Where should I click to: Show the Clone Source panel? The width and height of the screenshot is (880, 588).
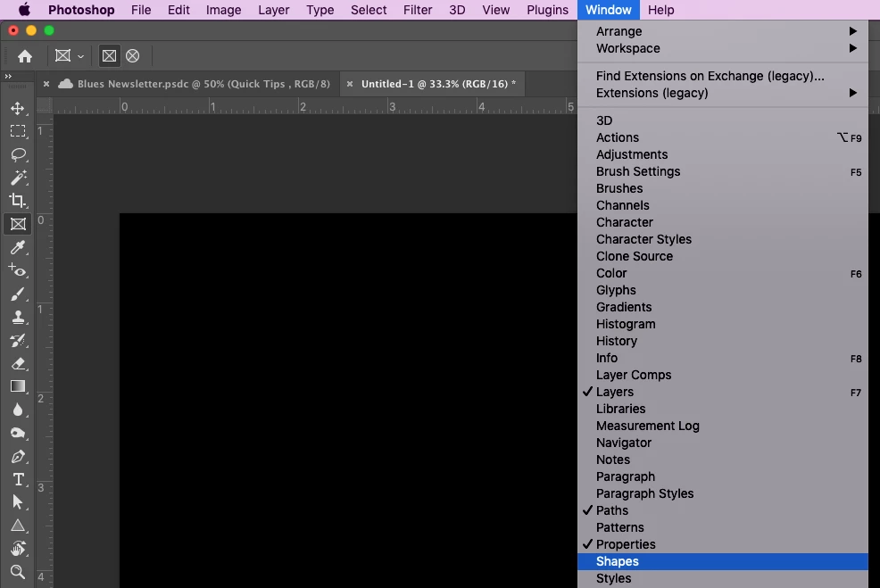coord(723,256)
